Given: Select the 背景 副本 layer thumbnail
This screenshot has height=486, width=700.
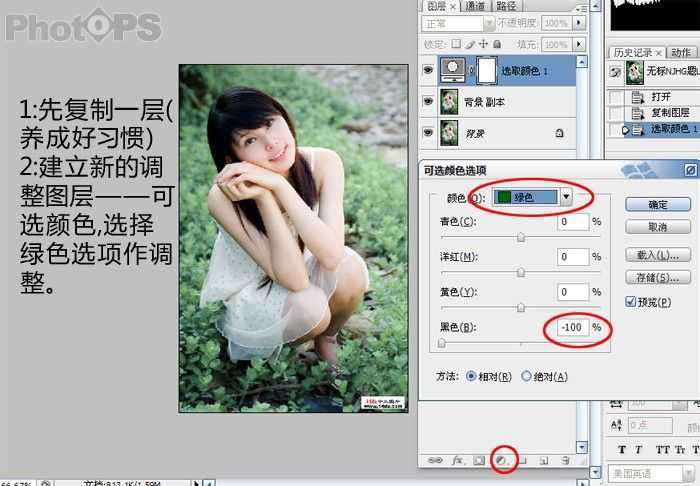Looking at the screenshot, I should point(449,101).
